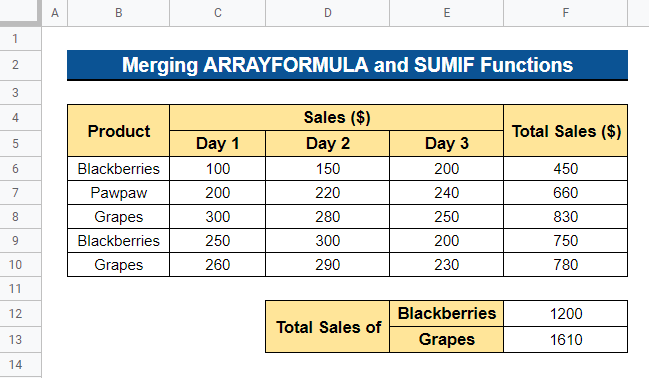This screenshot has height=378, width=649.
Task: Select column D header
Action: (327, 13)
